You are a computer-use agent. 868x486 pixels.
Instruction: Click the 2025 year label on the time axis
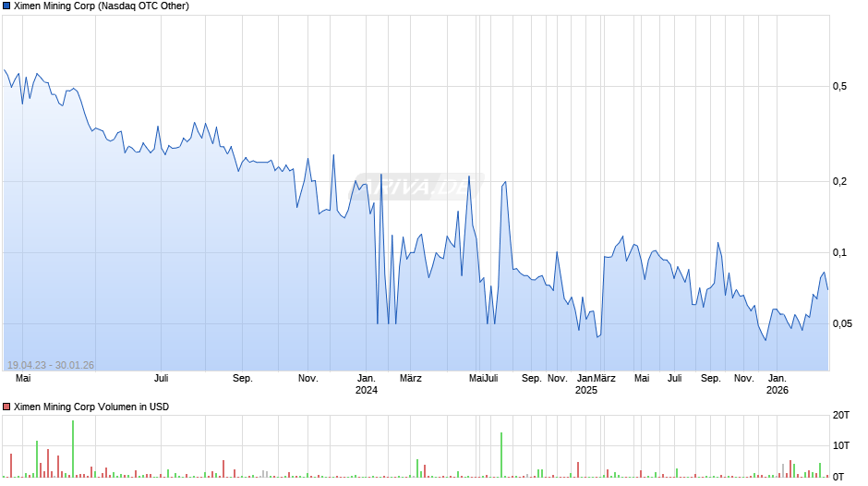(x=586, y=390)
